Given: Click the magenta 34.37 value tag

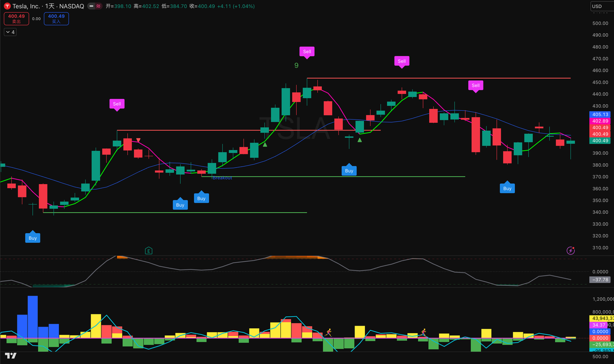Looking at the screenshot, I should tap(599, 325).
